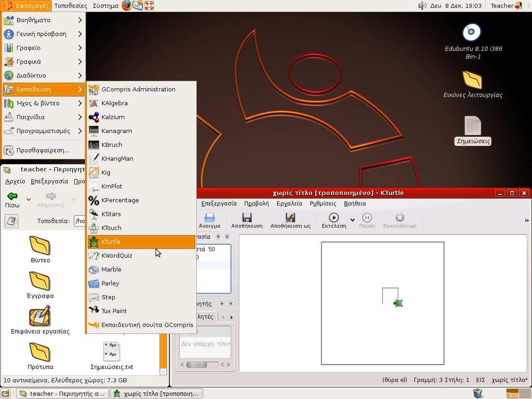Select file Σημειώσεις.txt in file browser
Screen dimensions: 532x399
(x=112, y=356)
